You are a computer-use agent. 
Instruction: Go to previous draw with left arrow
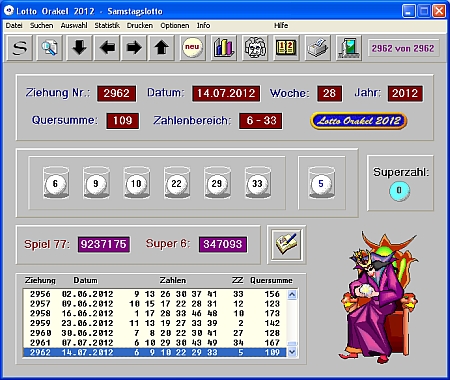107,48
